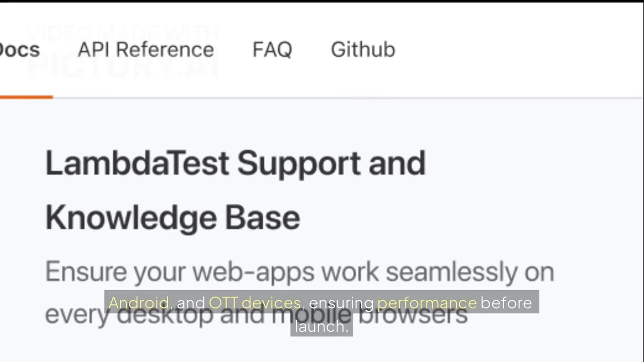
Task: Click the "VIDEO MADE WITH" watermark text
Action: 122,33
